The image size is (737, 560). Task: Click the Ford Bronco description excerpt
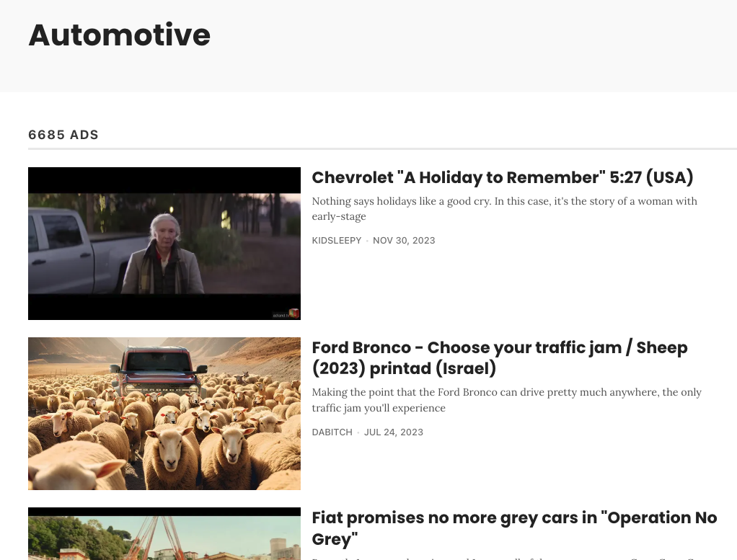507,400
